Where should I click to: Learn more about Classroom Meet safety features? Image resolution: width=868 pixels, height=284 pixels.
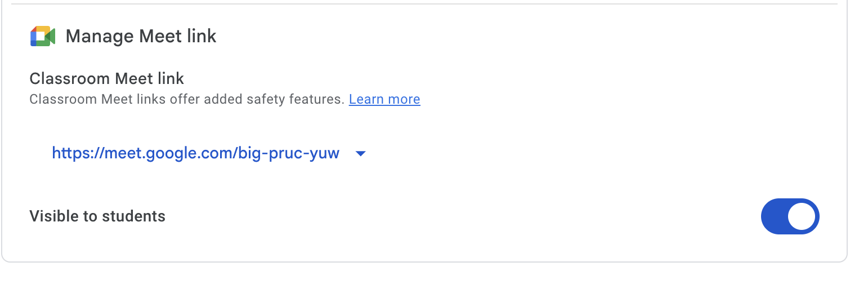click(384, 100)
